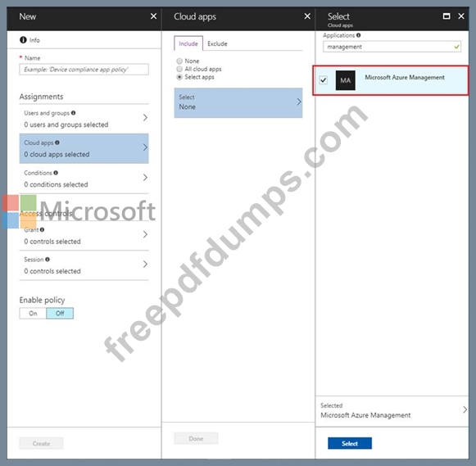This screenshot has width=476, height=466.
Task: Click the Name input field
Action: click(84, 70)
